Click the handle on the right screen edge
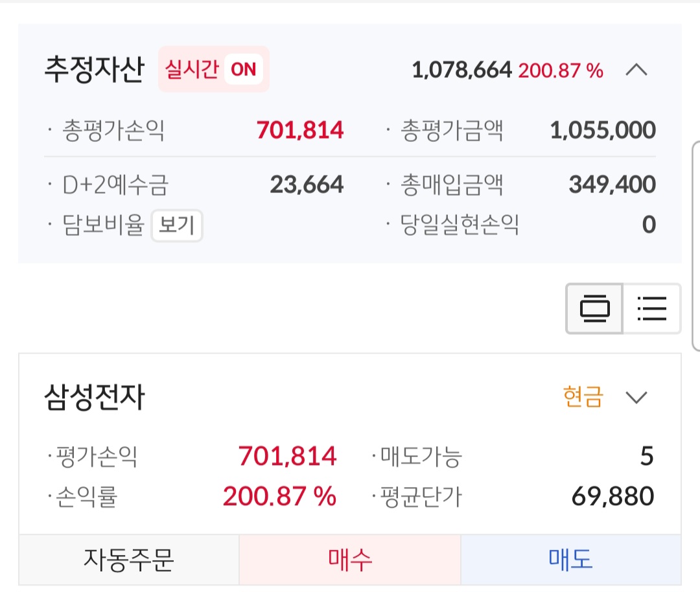The image size is (700, 592). coord(696,246)
